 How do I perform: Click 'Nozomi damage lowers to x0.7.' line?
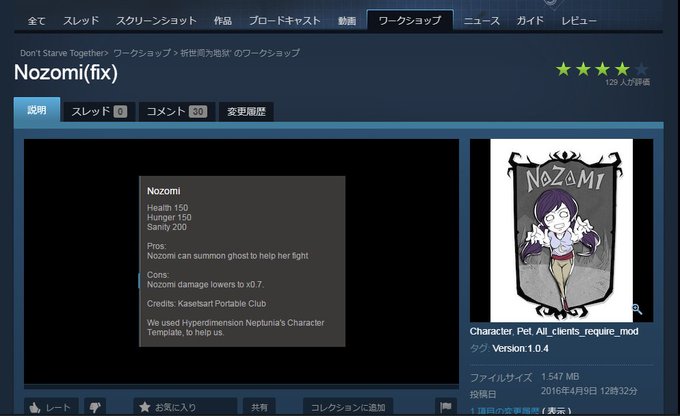pos(205,285)
